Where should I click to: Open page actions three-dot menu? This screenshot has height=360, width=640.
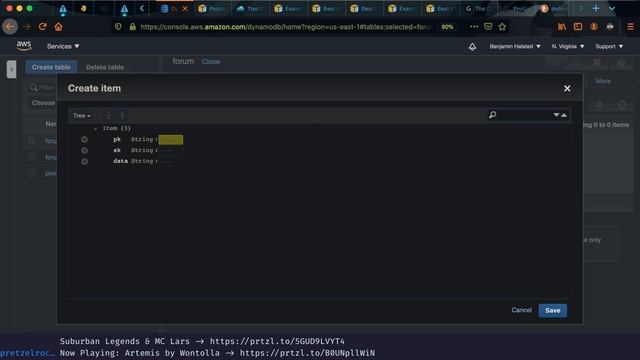coord(474,27)
